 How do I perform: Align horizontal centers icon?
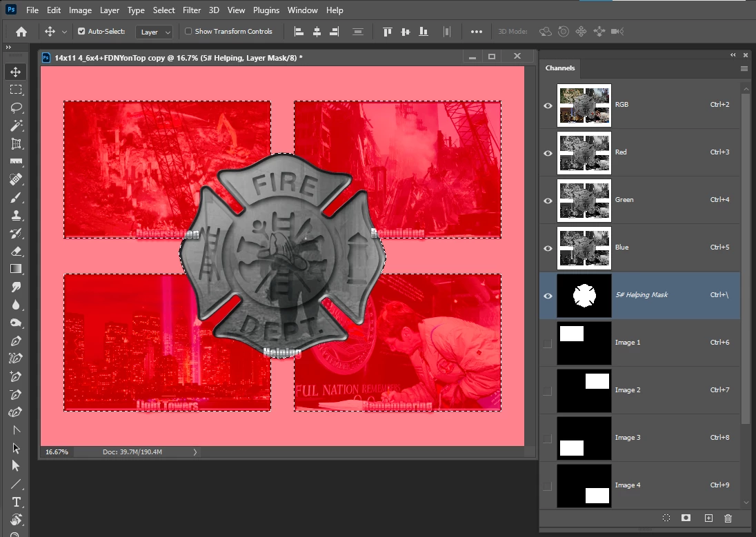point(317,32)
